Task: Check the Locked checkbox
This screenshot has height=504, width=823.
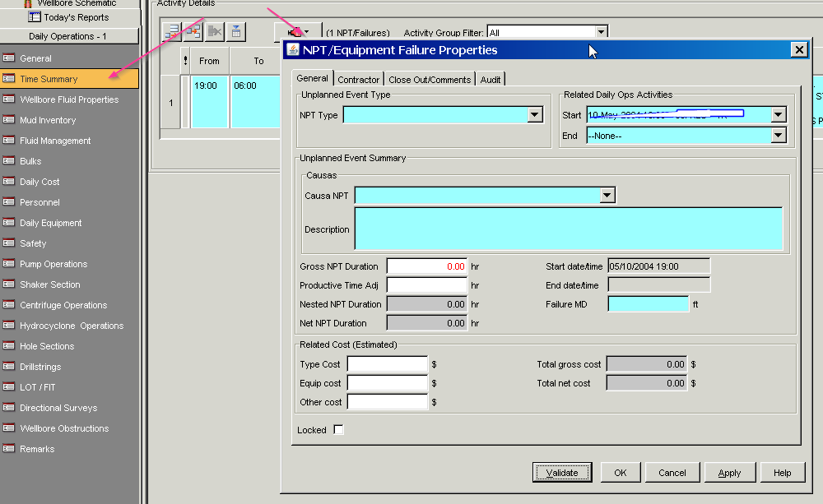Action: click(x=340, y=429)
